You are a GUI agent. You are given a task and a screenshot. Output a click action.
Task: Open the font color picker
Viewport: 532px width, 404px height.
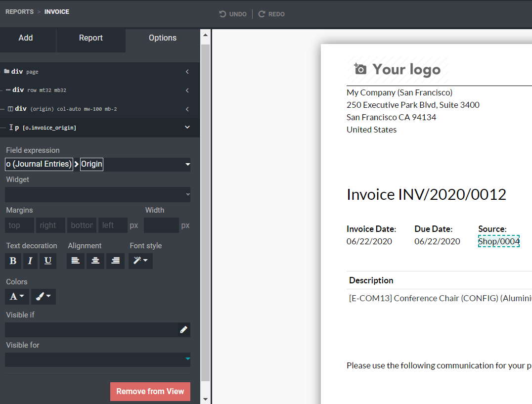[17, 297]
